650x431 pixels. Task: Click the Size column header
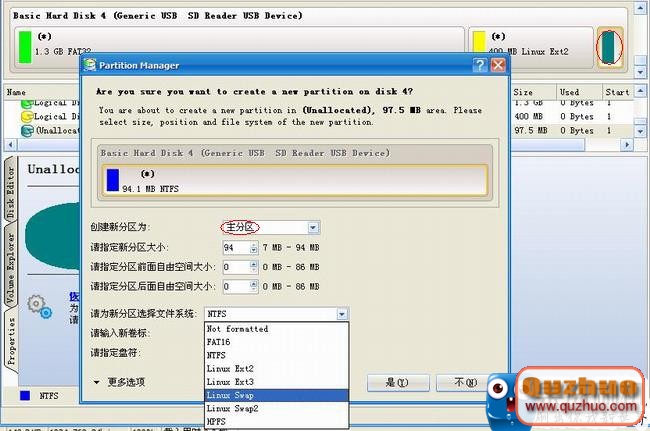tap(534, 92)
